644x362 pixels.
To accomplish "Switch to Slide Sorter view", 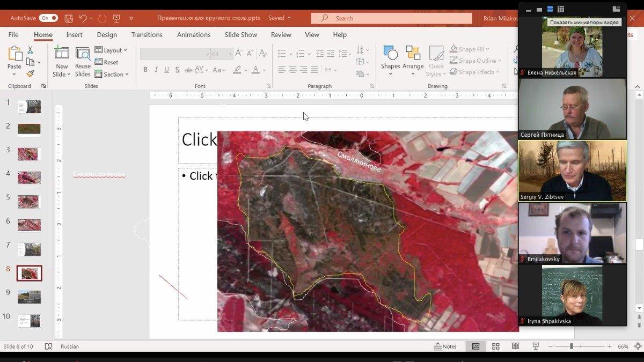I will 495,346.
